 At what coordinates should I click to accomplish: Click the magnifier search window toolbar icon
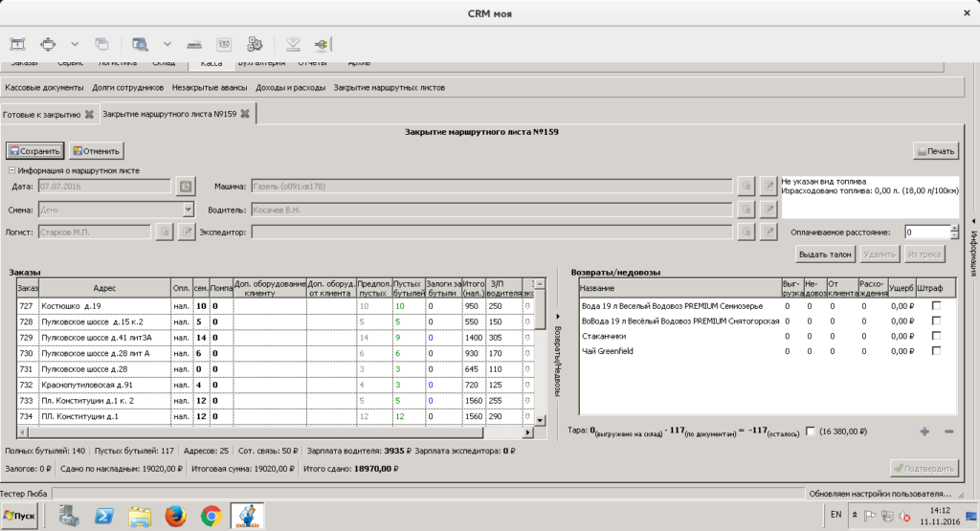[140, 44]
